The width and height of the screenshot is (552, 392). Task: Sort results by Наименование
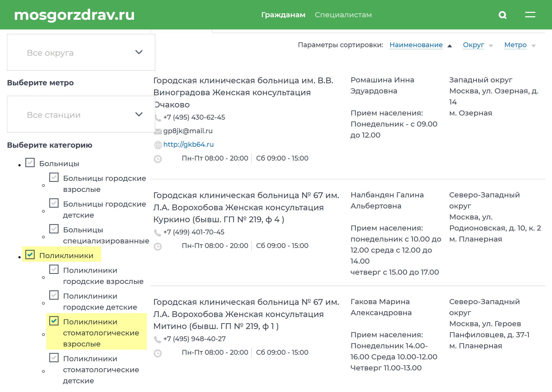click(x=416, y=45)
